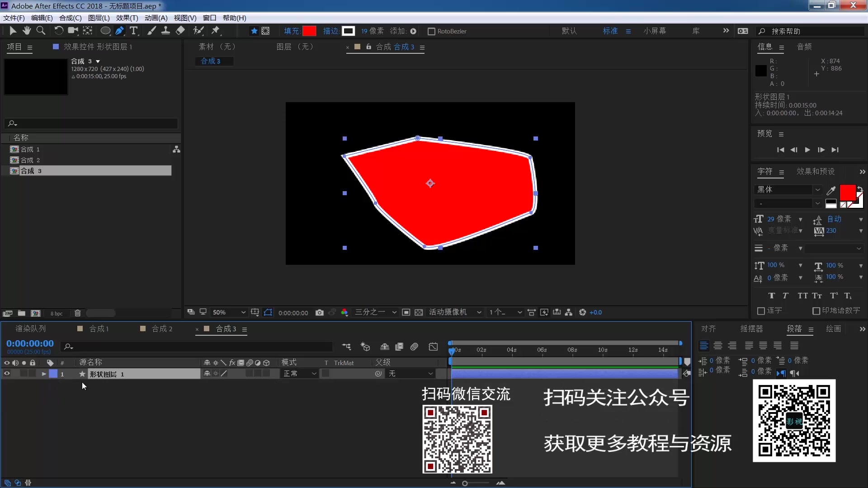Select the Pen tool in the toolbar

[120, 31]
